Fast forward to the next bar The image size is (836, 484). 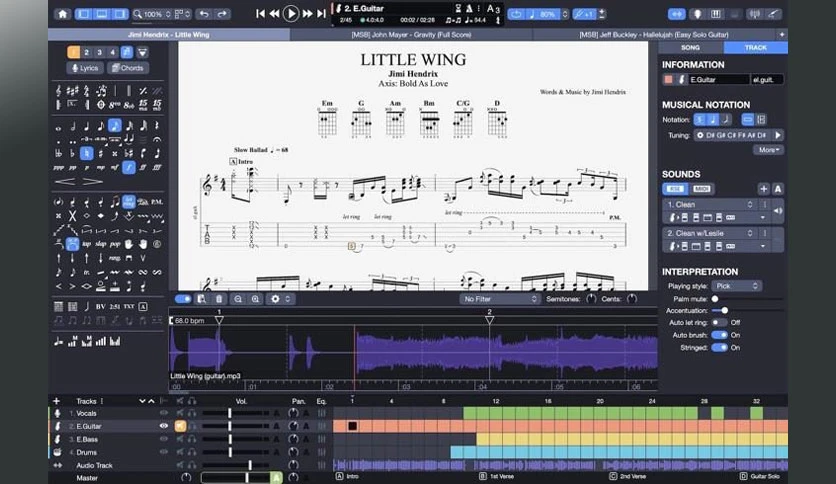[x=308, y=14]
